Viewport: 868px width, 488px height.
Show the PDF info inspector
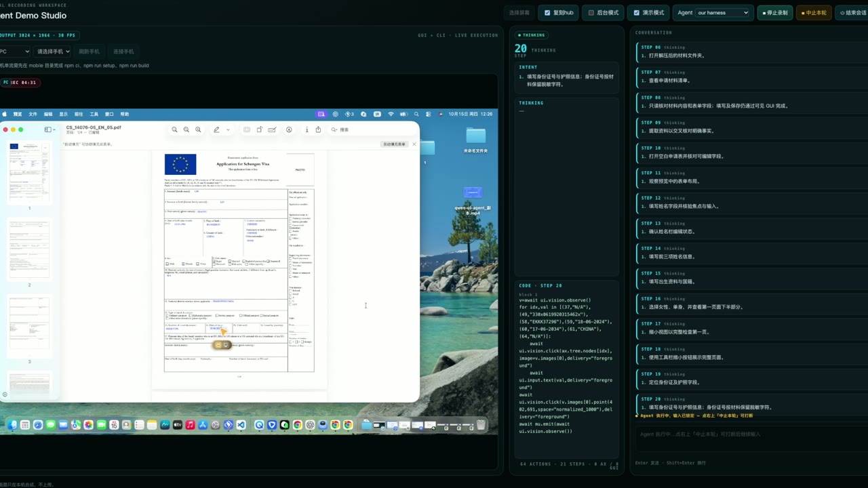[307, 129]
